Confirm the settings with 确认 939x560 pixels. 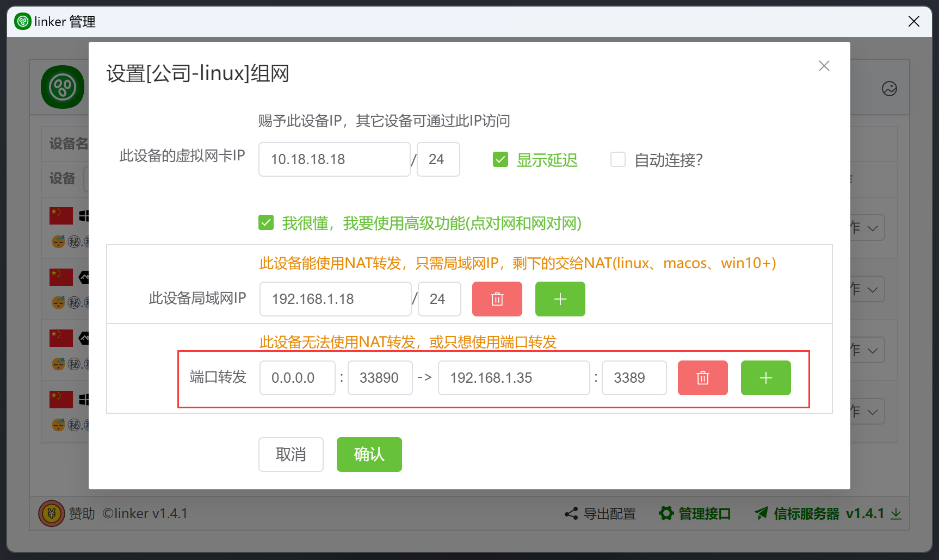[x=369, y=455]
